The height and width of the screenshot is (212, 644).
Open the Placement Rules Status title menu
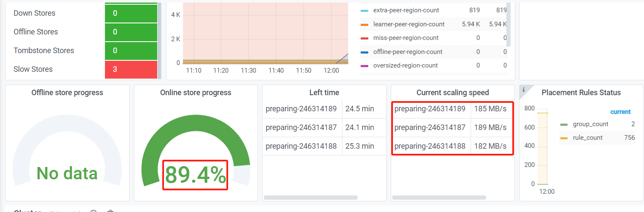pos(581,93)
